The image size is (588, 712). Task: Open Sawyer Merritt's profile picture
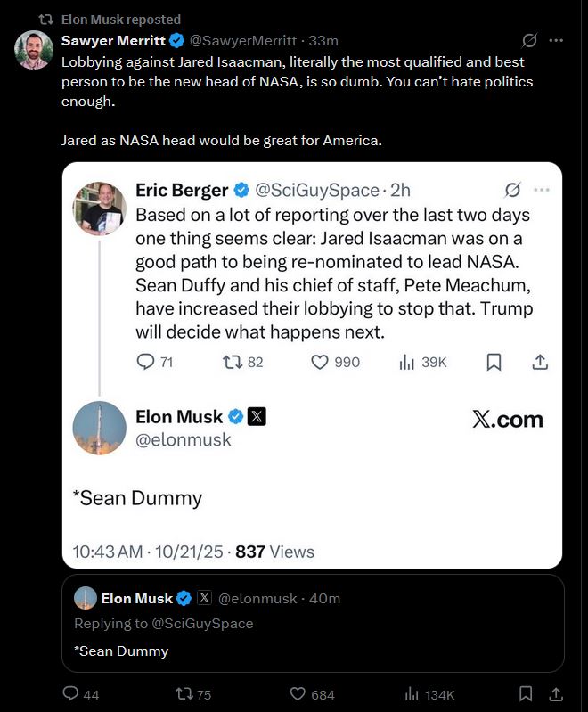[x=34, y=50]
